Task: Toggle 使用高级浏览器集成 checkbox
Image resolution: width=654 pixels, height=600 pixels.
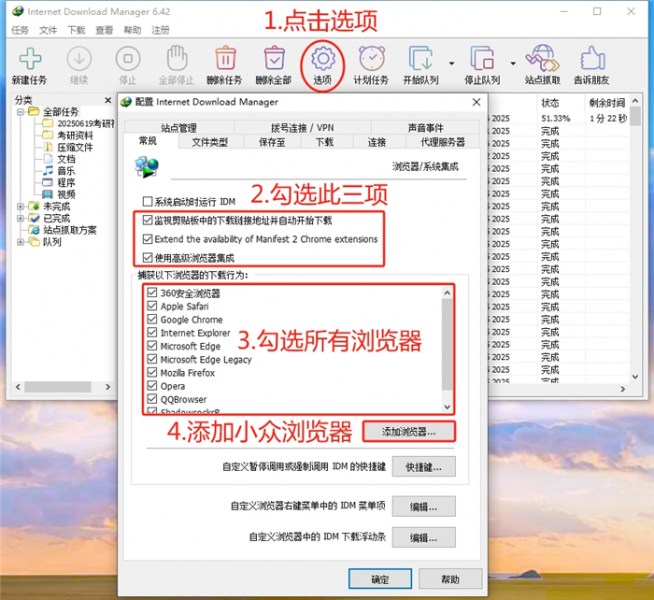Action: click(x=147, y=257)
